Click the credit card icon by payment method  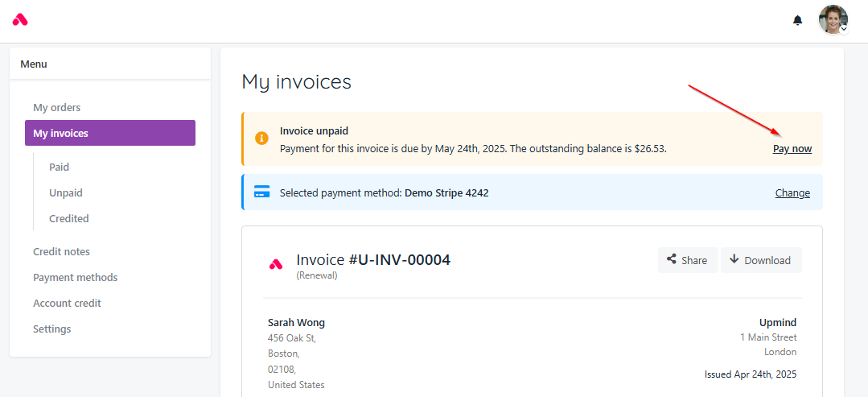(x=261, y=192)
